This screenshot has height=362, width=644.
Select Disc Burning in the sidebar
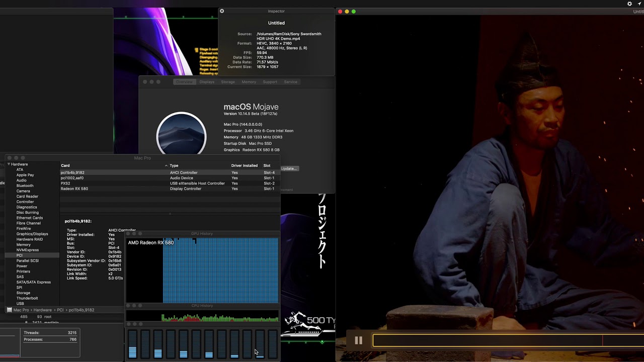(x=27, y=213)
